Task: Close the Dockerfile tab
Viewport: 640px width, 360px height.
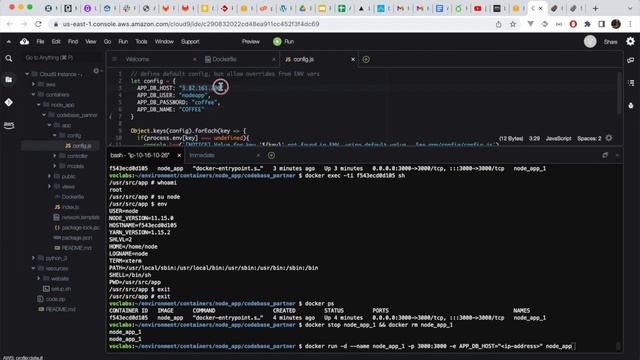Action: (273, 60)
